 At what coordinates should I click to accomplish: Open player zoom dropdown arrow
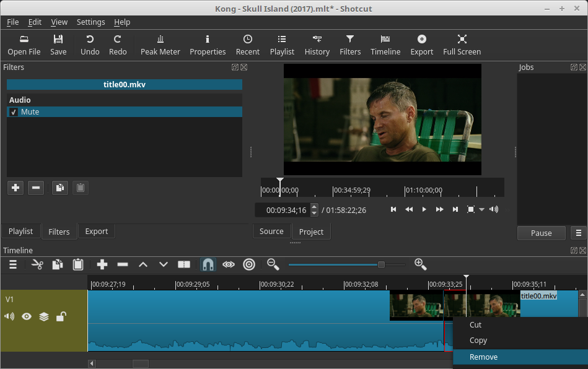pyautogui.click(x=481, y=210)
